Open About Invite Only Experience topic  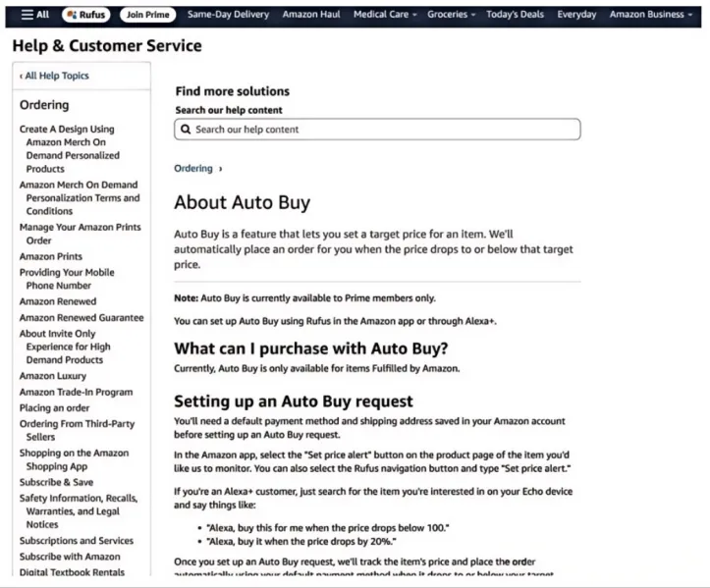coord(65,347)
